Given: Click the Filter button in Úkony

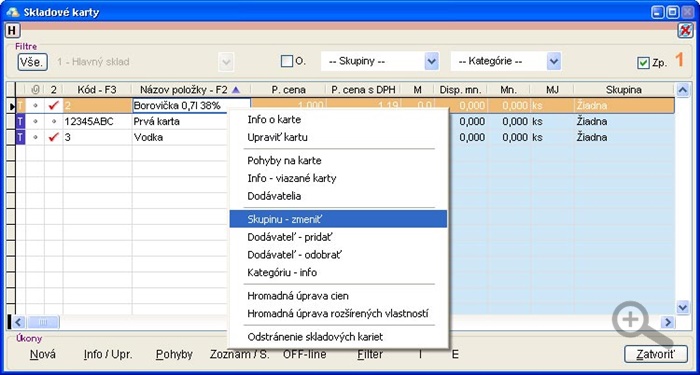Looking at the screenshot, I should click(x=370, y=354).
